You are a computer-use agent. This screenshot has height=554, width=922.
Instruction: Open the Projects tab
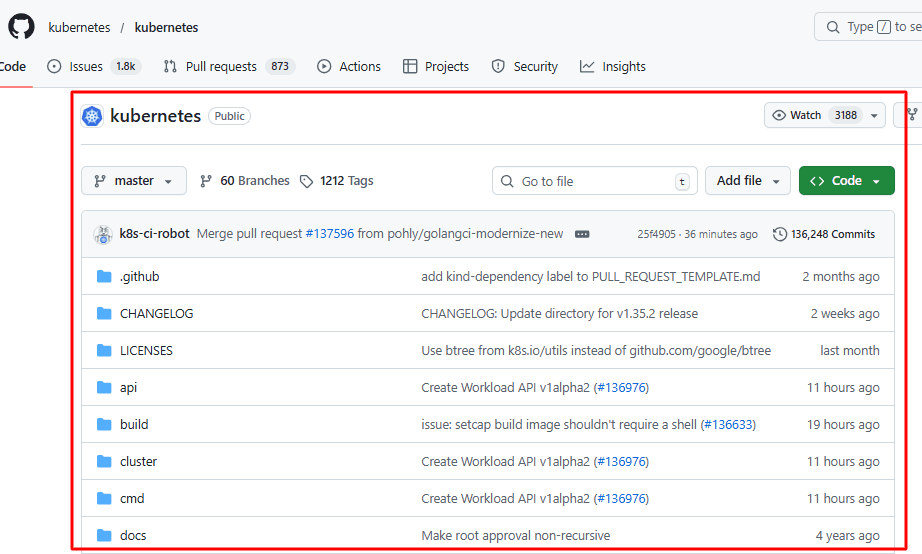pos(436,66)
